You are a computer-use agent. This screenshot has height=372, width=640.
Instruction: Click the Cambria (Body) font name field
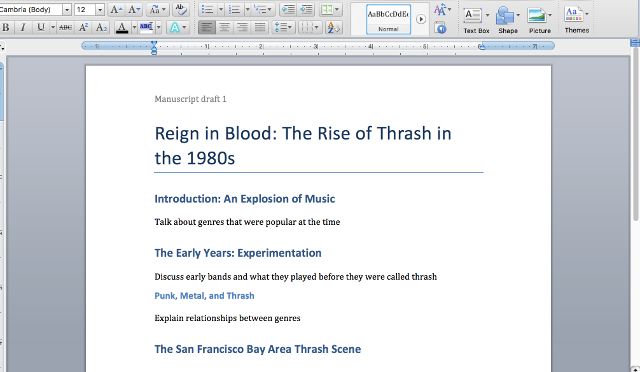tap(31, 9)
